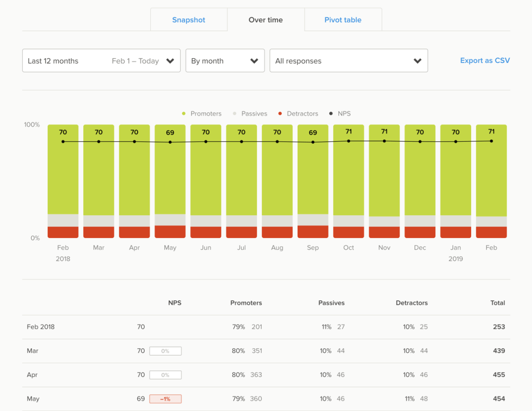The height and width of the screenshot is (411, 532).
Task: Click the Promoters column header
Action: point(246,303)
